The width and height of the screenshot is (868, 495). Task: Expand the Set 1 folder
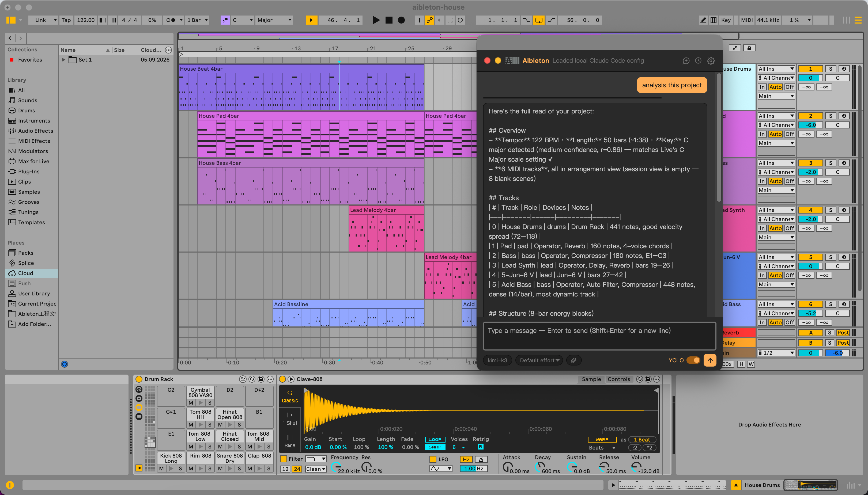(x=63, y=59)
